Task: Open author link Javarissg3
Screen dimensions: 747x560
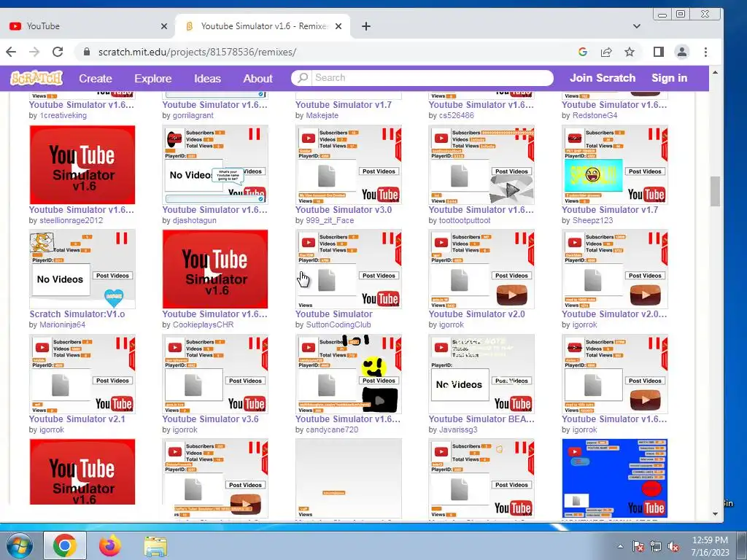Action: click(458, 429)
